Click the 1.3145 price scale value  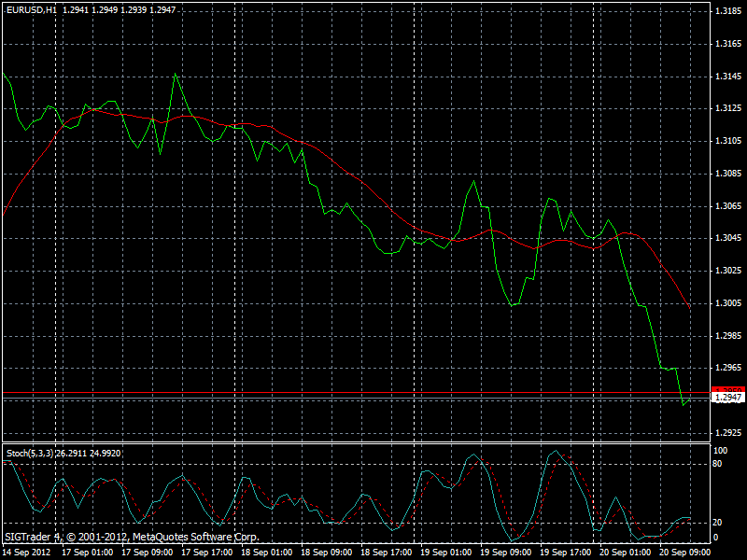pos(728,77)
